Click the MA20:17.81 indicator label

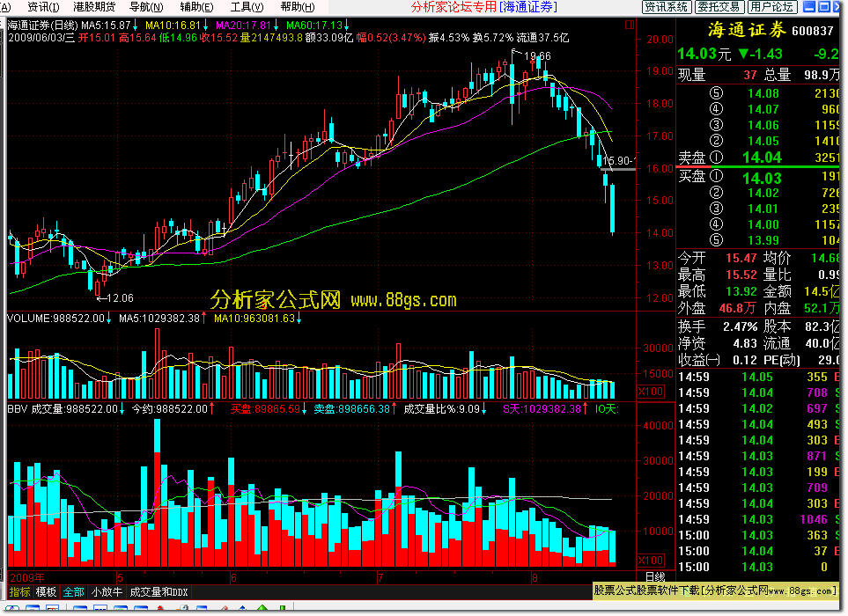click(x=243, y=26)
